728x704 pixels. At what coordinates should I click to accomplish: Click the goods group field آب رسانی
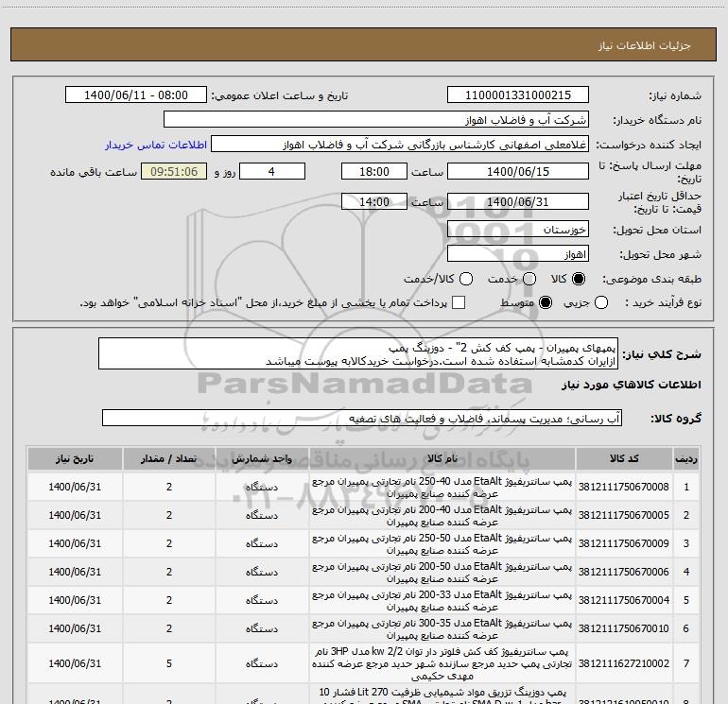(362, 418)
